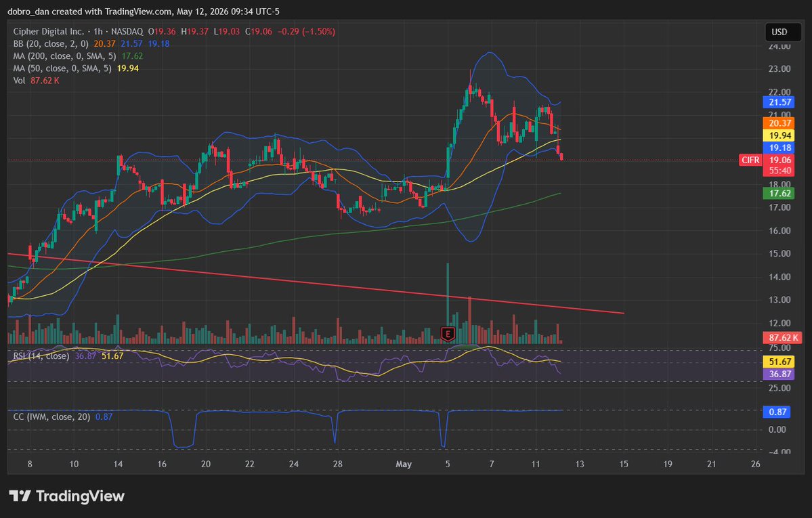The image size is (812, 518).
Task: Click the 19.18 lower band price label
Action: 779,148
